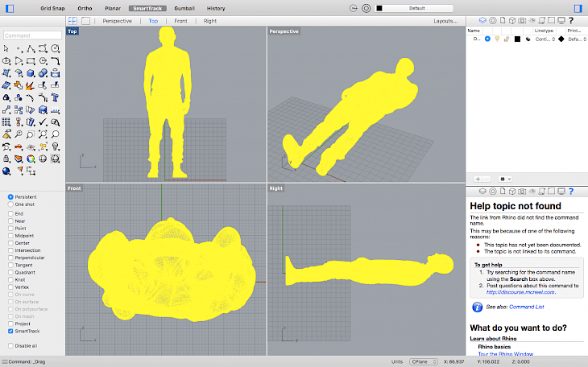Toggle Gumball in top bar
The width and height of the screenshot is (588, 367).
tap(184, 8)
